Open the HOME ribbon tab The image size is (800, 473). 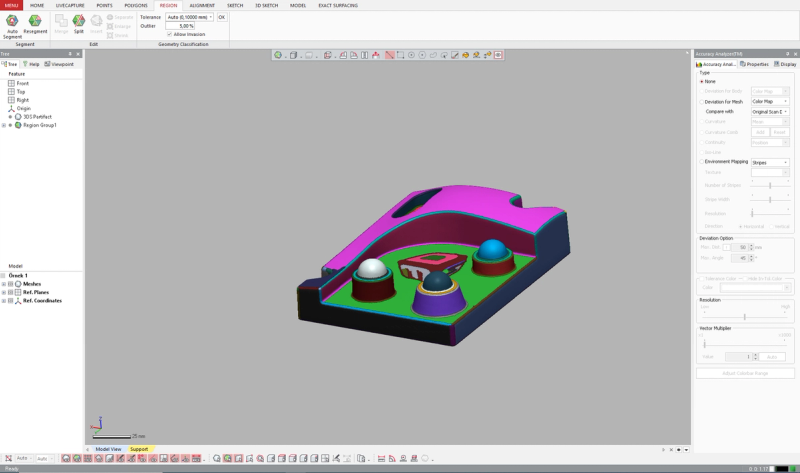click(37, 6)
